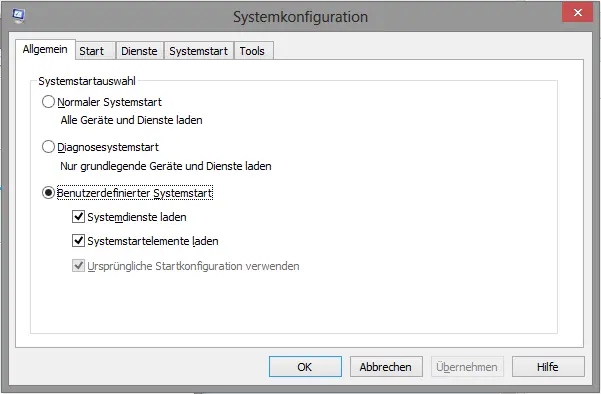Uncheck the Systemdienste laden checkbox

79,217
